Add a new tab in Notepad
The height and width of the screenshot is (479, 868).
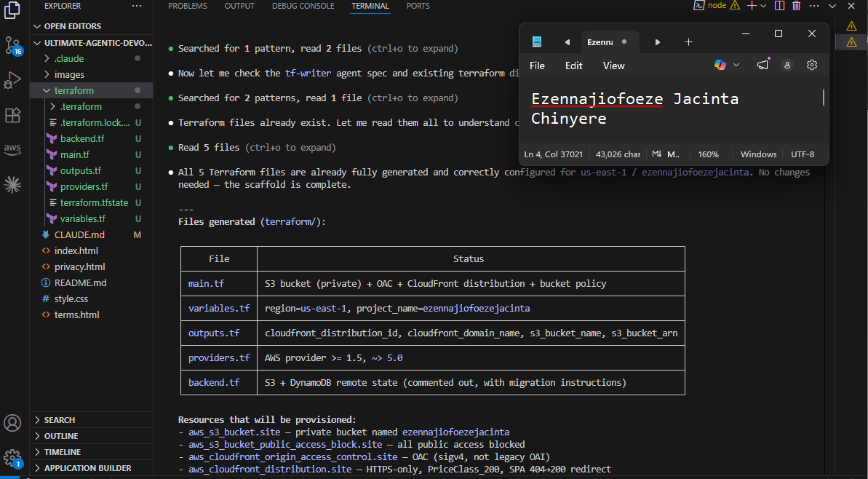click(x=688, y=42)
